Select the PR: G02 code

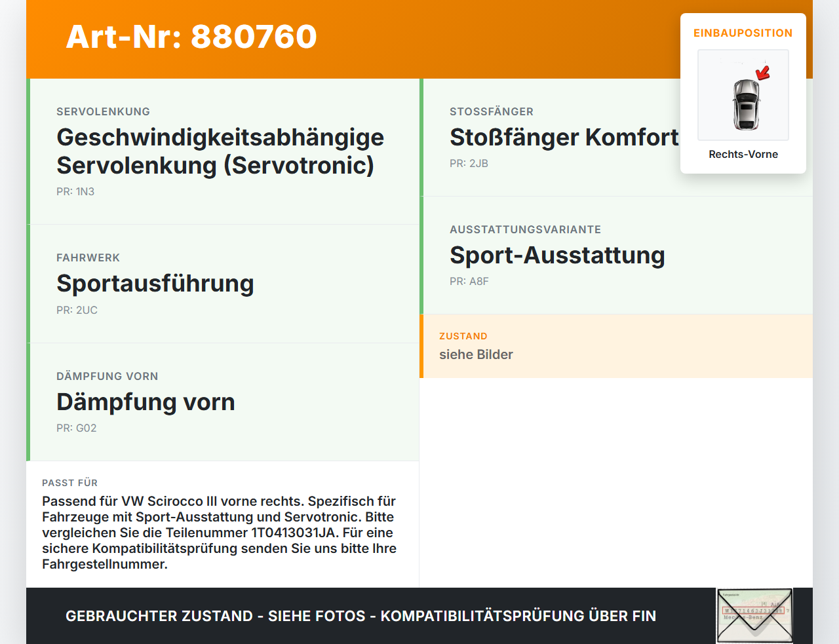point(76,428)
